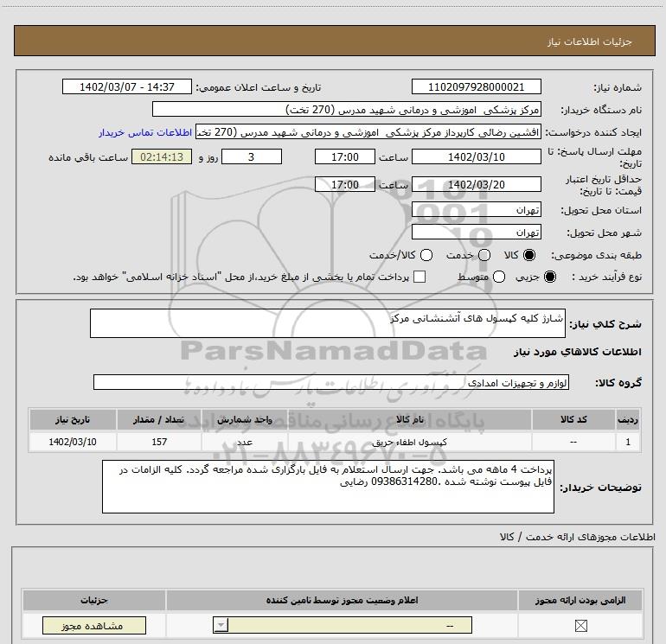
Task: Click the request creator name field
Action: coord(368,132)
